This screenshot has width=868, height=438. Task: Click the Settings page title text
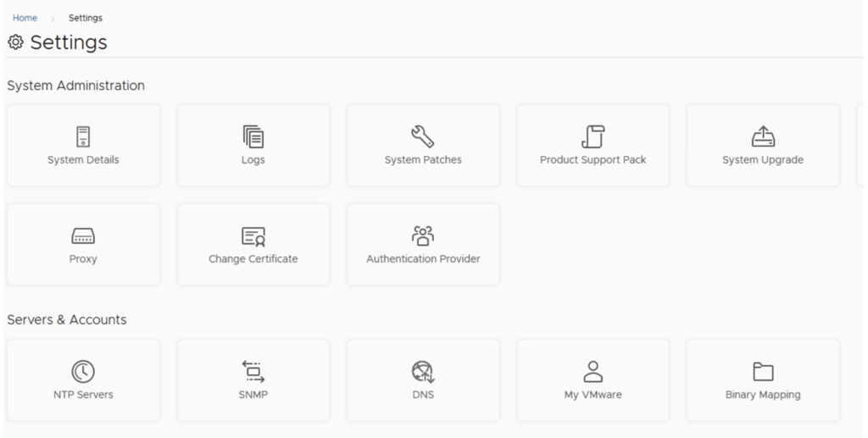point(69,42)
